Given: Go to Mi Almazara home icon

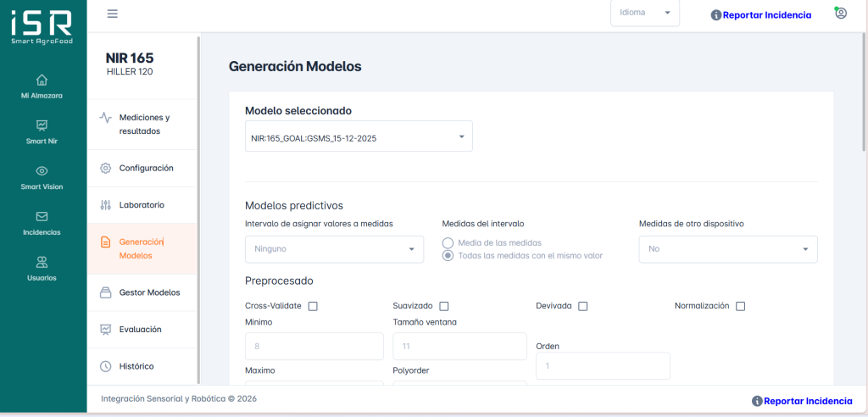Looking at the screenshot, I should pyautogui.click(x=42, y=80).
